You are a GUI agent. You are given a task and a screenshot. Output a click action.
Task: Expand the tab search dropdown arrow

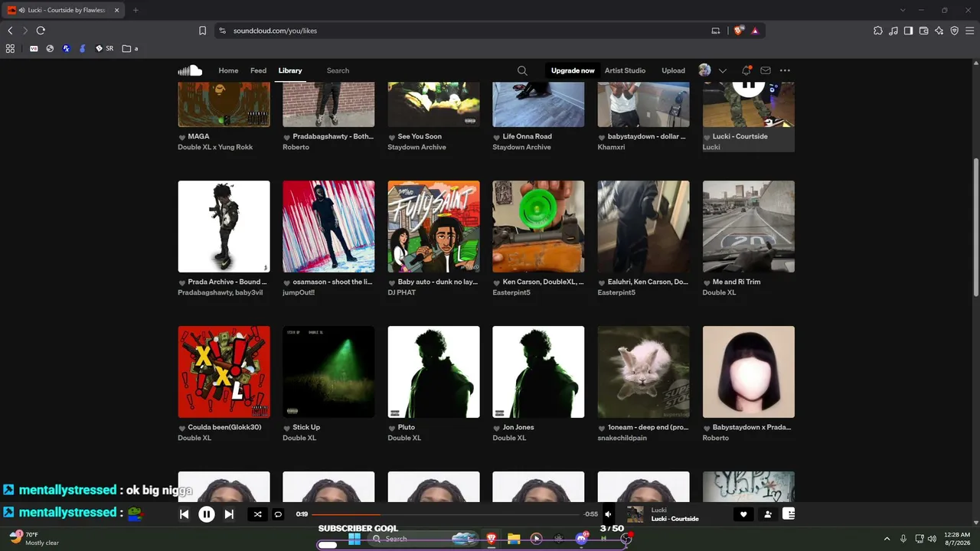(903, 10)
